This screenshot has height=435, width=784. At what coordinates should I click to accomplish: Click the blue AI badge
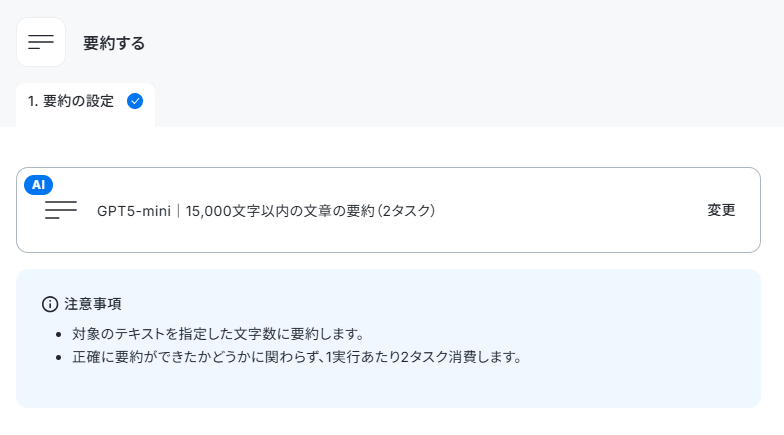38,185
